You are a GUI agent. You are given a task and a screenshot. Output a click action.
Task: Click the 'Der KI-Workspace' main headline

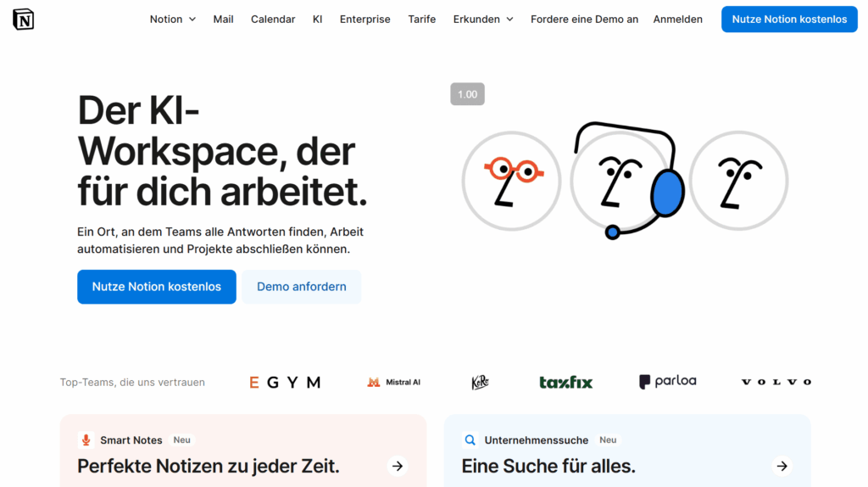tap(222, 151)
